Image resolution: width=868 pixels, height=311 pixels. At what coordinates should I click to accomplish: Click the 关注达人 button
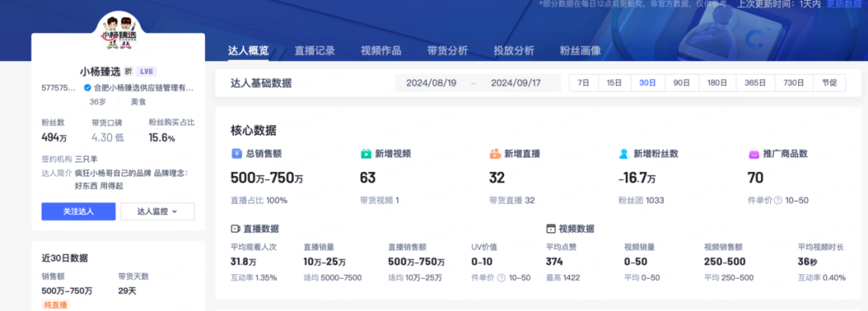[79, 211]
